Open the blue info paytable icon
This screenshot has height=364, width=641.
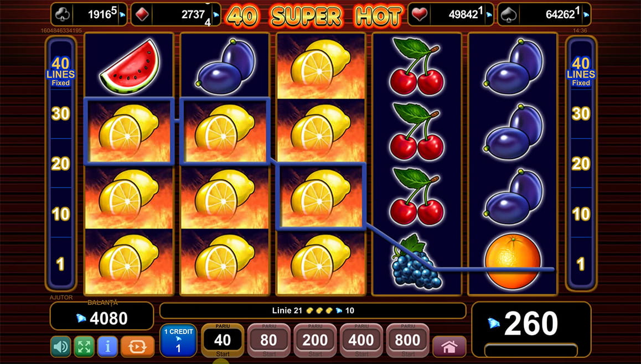(107, 346)
